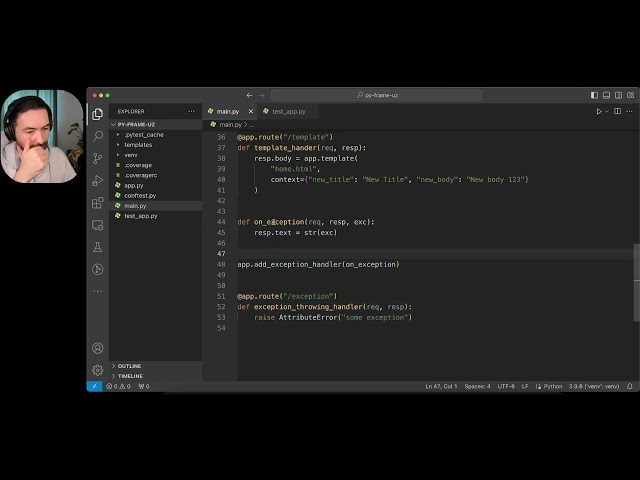
Task: Open notifications bell in status bar
Action: coord(630,386)
